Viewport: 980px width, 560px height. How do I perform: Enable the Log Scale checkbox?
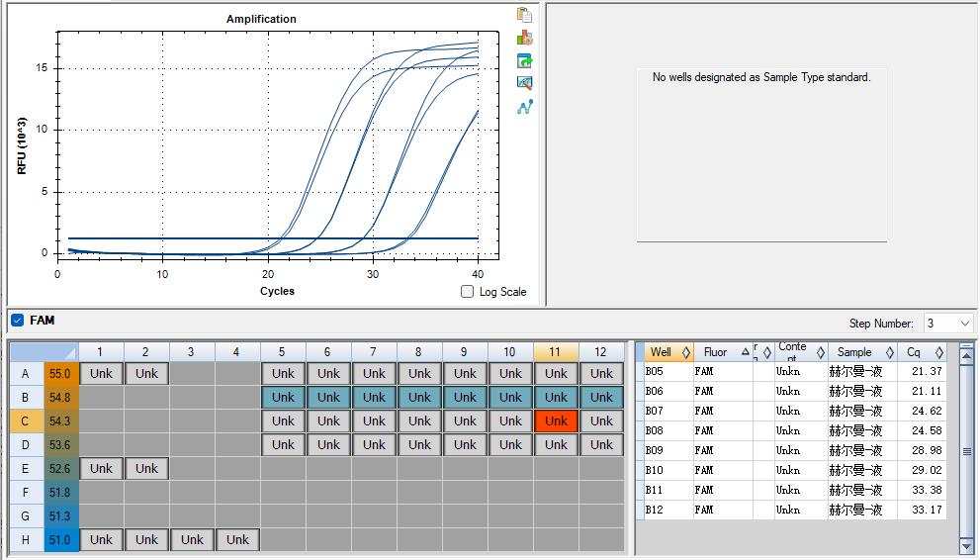tap(467, 291)
